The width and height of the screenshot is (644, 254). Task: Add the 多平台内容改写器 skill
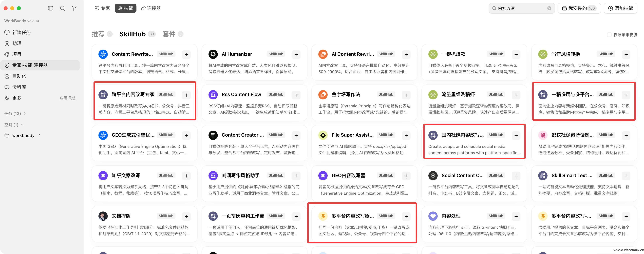tap(406, 216)
